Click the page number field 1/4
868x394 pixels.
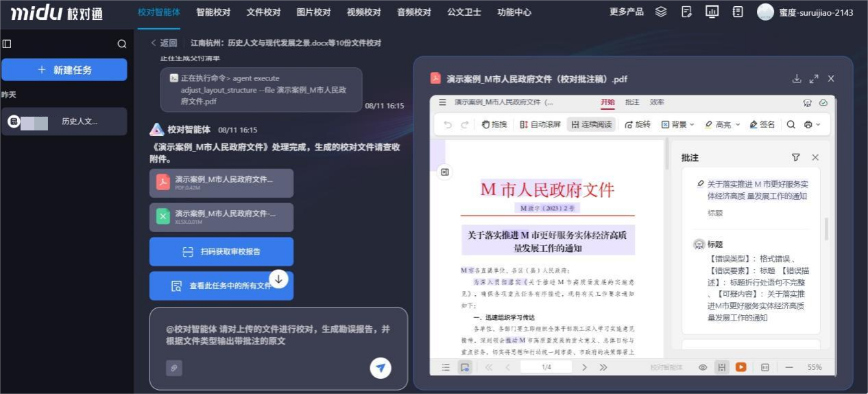546,367
